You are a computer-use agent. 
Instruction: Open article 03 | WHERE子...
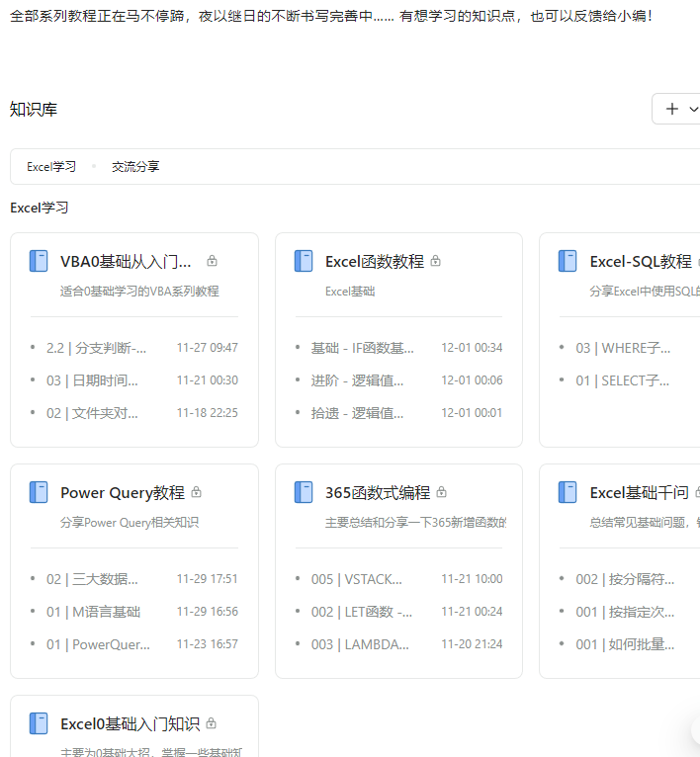(x=623, y=348)
